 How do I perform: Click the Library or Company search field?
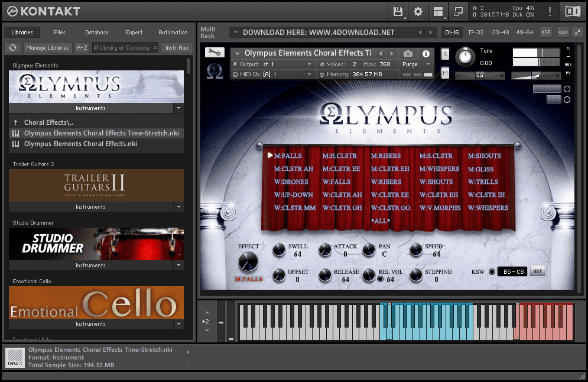pos(125,48)
